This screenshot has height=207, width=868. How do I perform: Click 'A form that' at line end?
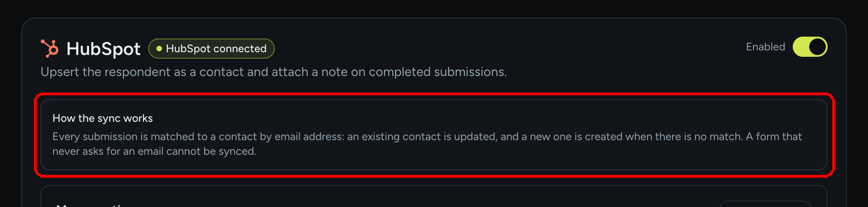(773, 136)
